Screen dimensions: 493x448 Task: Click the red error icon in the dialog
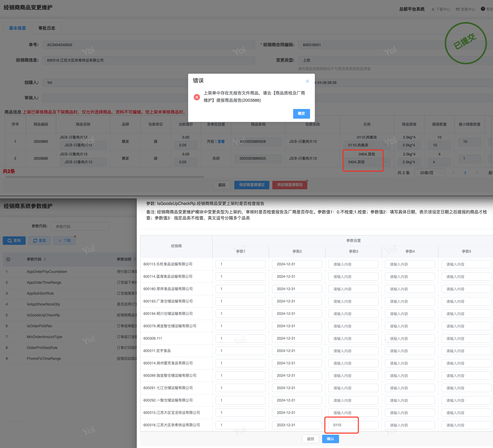[x=197, y=97]
